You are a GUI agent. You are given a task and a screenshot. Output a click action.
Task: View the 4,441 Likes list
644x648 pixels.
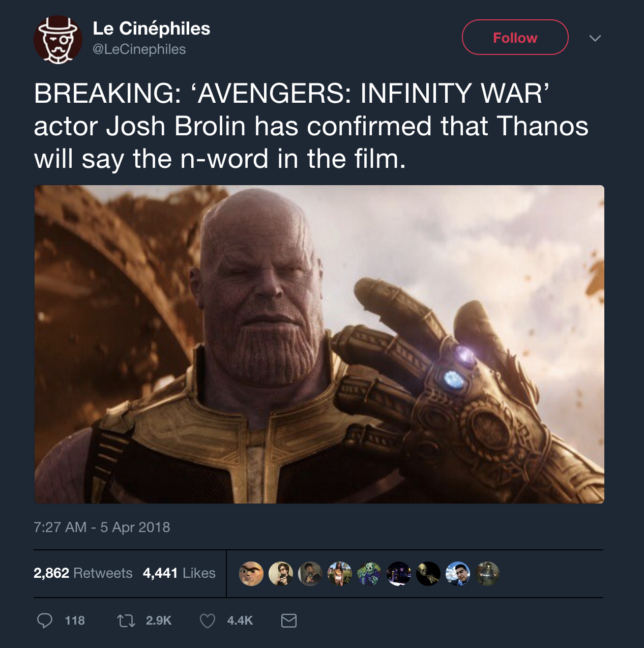click(x=179, y=573)
